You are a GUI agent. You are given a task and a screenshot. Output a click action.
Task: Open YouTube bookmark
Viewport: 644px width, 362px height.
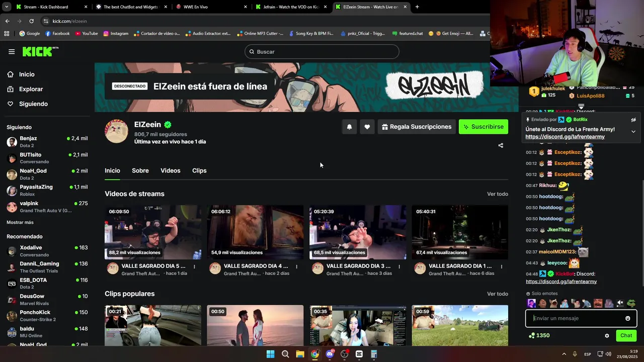tap(87, 34)
